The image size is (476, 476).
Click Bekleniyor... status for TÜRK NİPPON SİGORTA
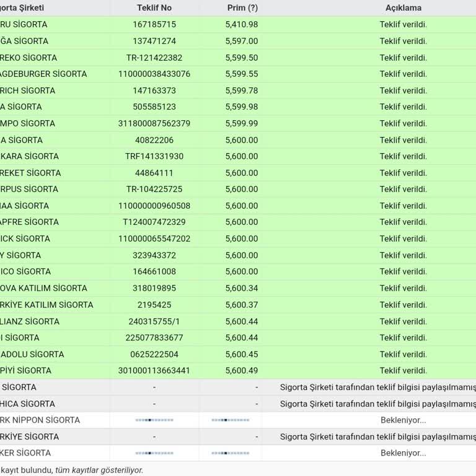click(403, 420)
